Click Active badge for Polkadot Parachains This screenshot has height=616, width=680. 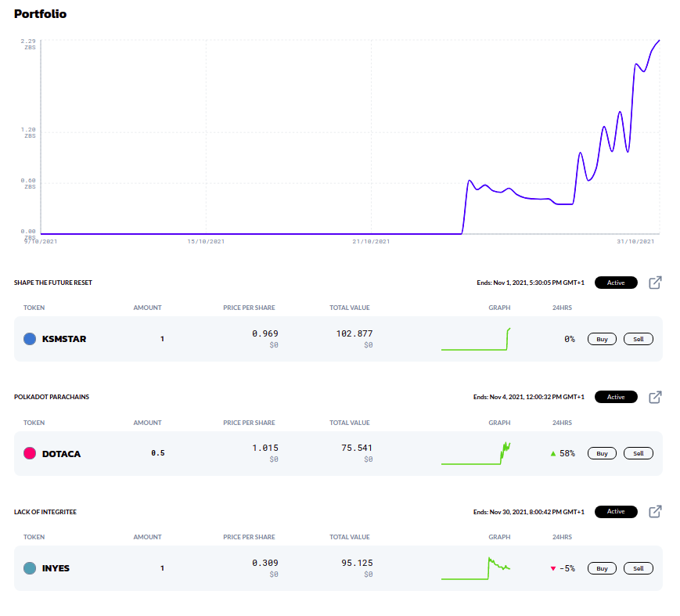click(616, 397)
